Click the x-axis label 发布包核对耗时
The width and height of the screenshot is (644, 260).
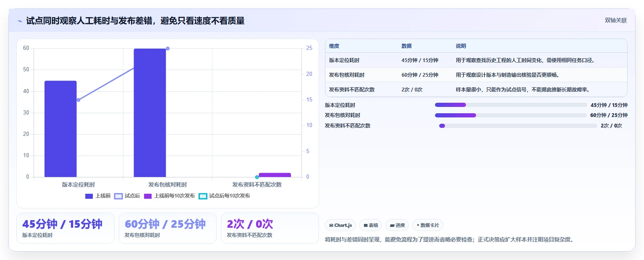click(x=168, y=185)
